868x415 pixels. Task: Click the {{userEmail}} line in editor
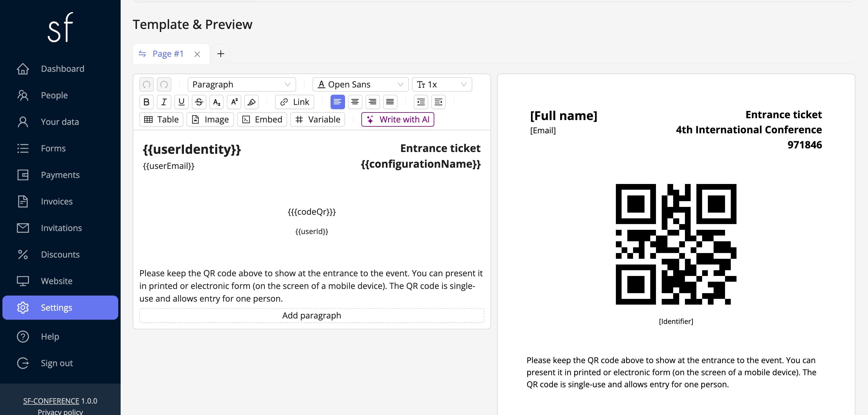[169, 166]
